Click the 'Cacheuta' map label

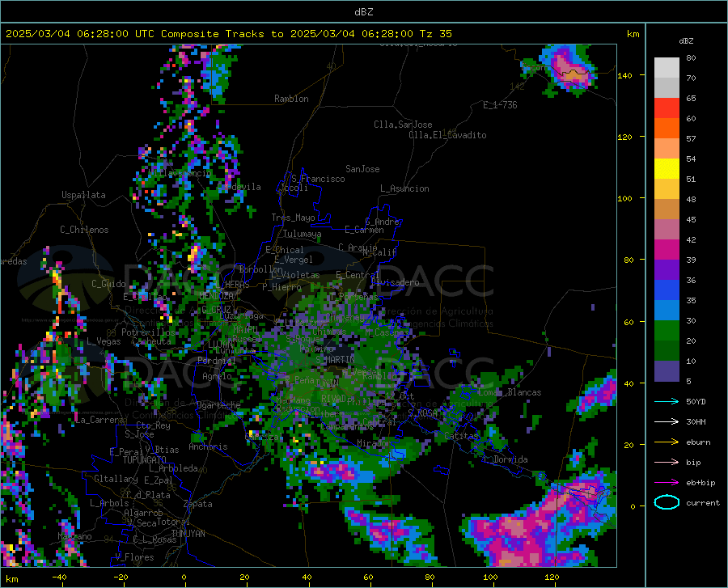click(x=151, y=341)
